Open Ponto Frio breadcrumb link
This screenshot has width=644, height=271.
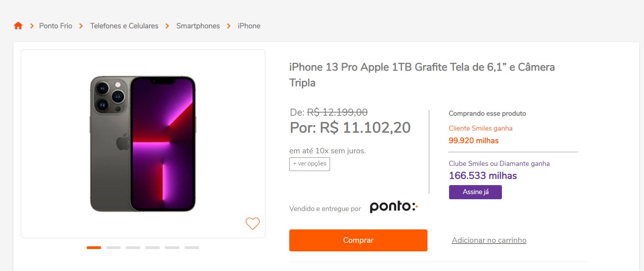point(56,26)
